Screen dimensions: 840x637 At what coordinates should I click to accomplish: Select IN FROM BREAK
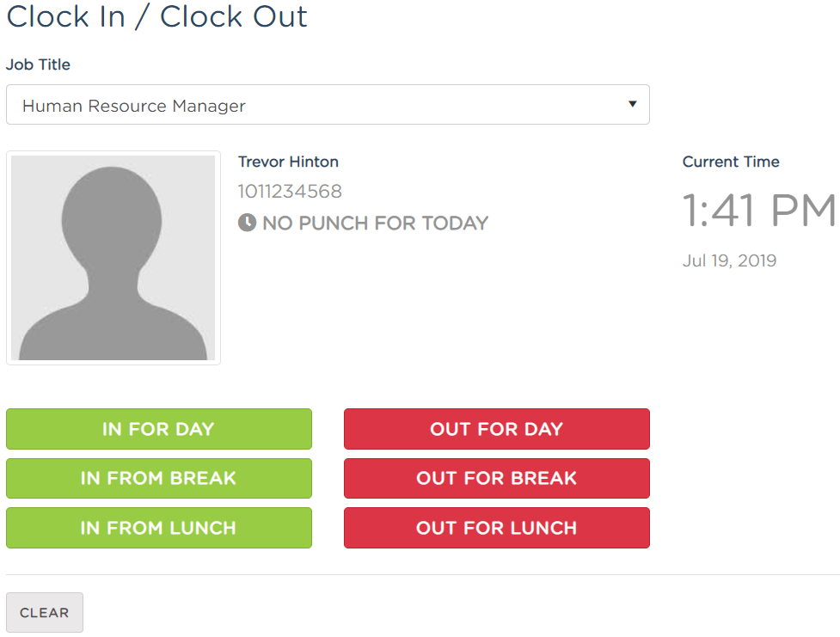[159, 479]
